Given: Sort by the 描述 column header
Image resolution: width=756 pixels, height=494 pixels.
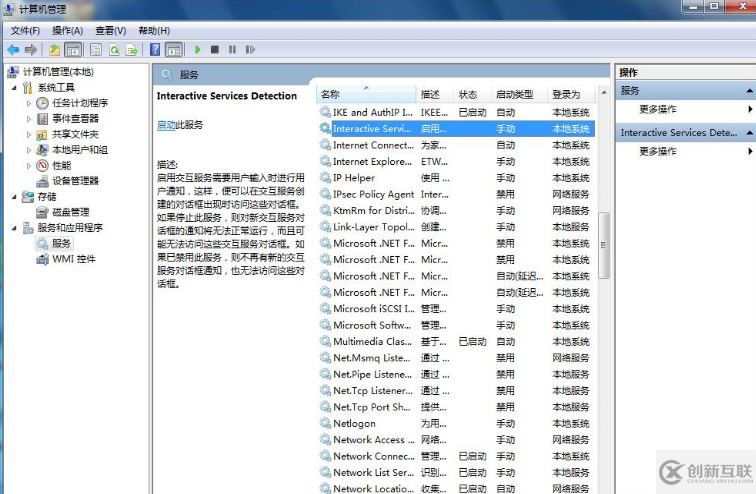Looking at the screenshot, I should coord(435,94).
